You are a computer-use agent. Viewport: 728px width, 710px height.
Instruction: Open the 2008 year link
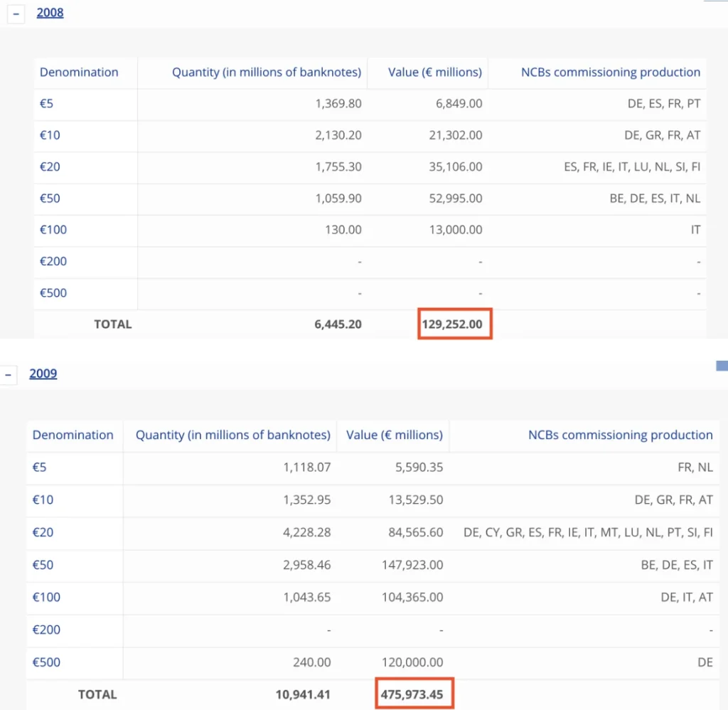50,13
